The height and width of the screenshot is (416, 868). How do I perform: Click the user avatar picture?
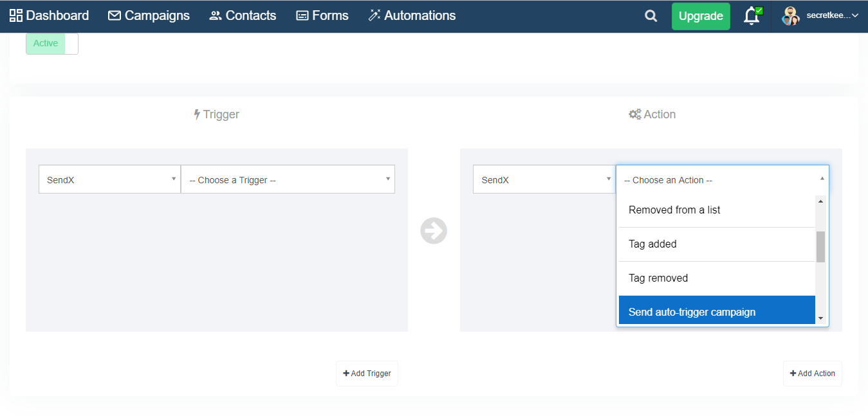(x=791, y=16)
